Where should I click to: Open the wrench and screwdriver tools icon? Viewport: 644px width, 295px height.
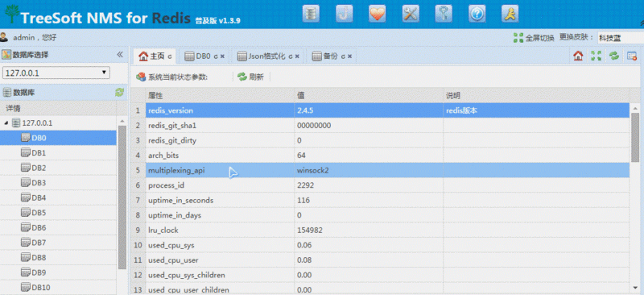click(411, 14)
